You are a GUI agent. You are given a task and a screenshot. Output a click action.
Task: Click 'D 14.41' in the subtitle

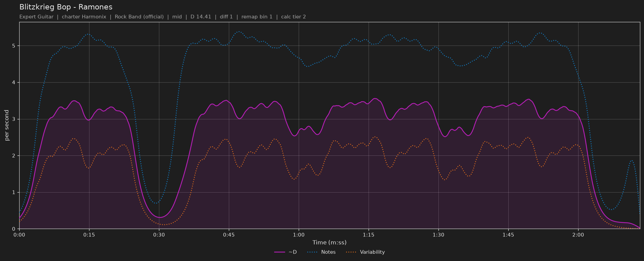tap(201, 17)
